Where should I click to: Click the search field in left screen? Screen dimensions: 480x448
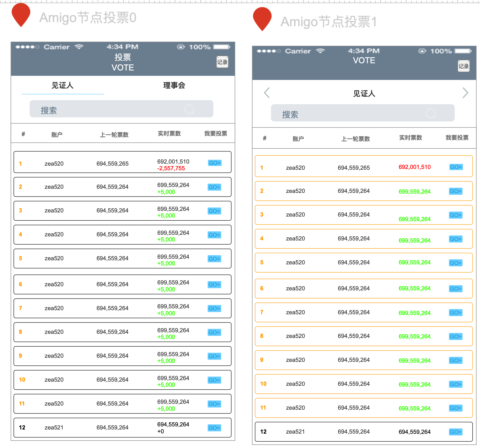[121, 109]
